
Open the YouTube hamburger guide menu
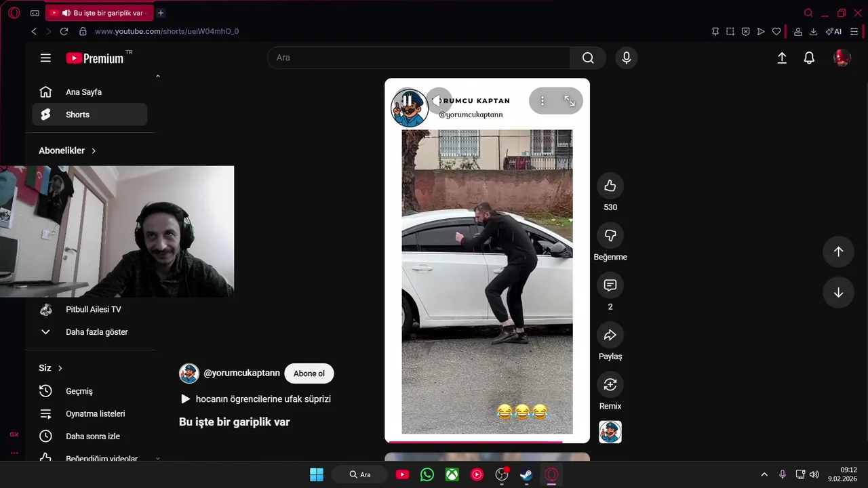(x=45, y=58)
